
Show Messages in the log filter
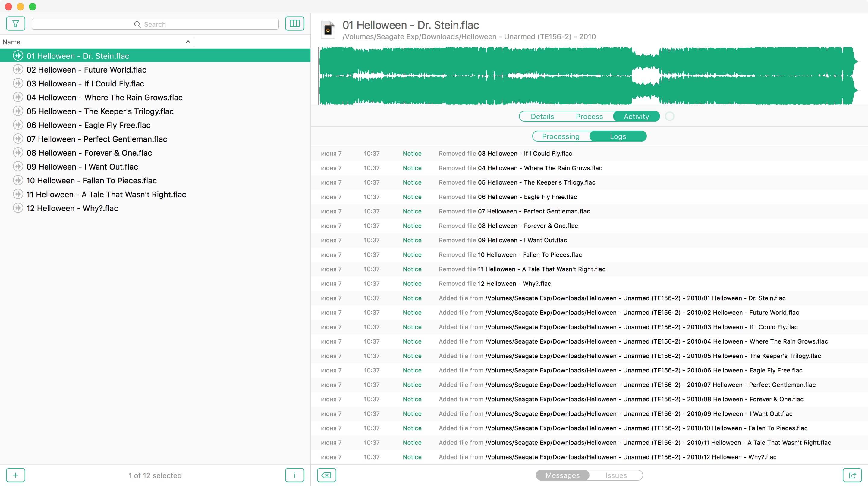click(562, 475)
